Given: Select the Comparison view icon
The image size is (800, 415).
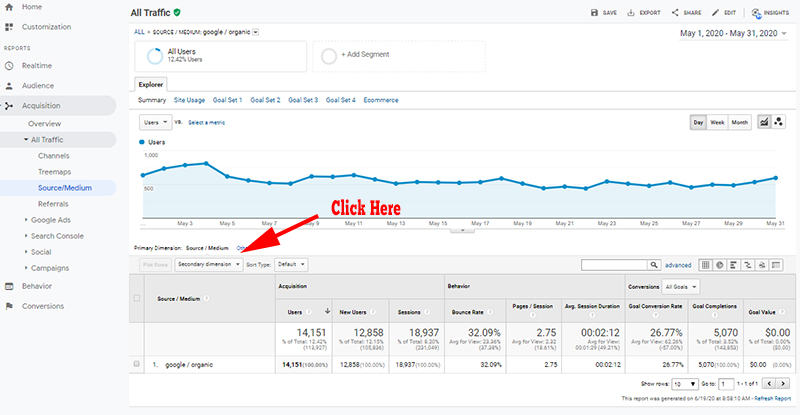Looking at the screenshot, I should point(748,265).
